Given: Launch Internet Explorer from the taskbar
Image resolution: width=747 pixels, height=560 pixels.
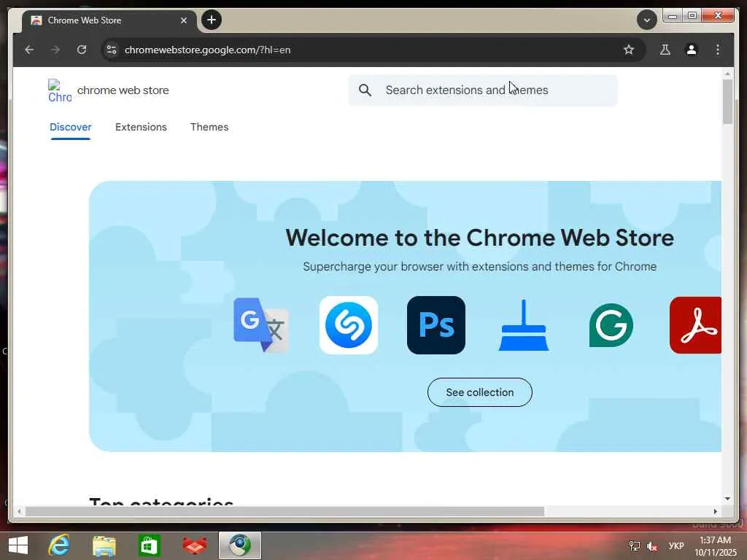Looking at the screenshot, I should point(59,545).
